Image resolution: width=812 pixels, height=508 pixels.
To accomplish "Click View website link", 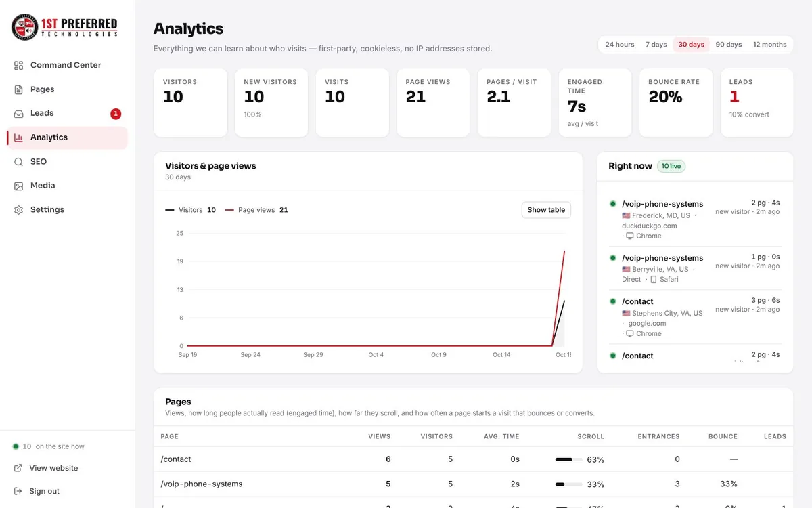I will click(x=53, y=468).
